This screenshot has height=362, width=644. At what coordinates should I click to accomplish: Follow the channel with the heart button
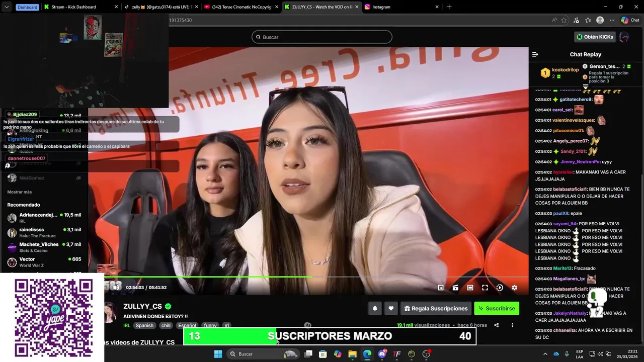coord(391,308)
